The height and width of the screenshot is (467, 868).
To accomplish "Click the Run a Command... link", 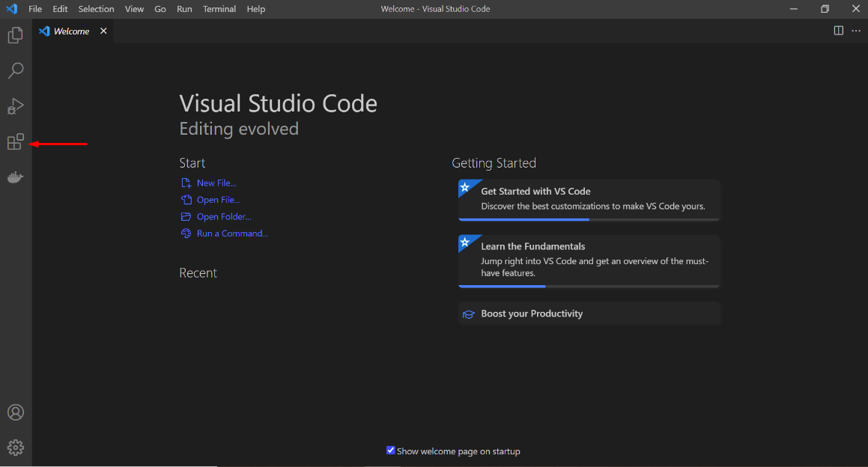I will (x=232, y=233).
